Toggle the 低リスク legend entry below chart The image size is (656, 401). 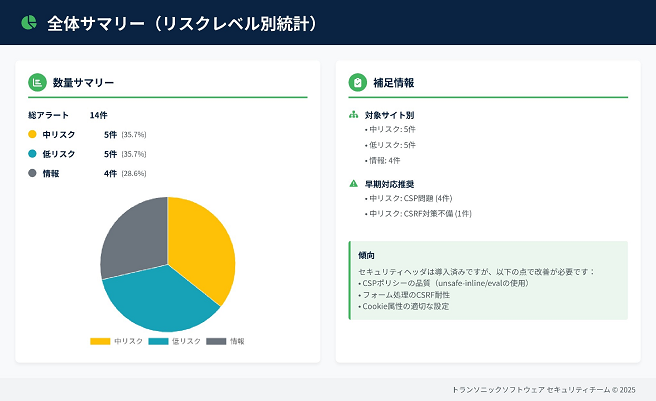[174, 341]
